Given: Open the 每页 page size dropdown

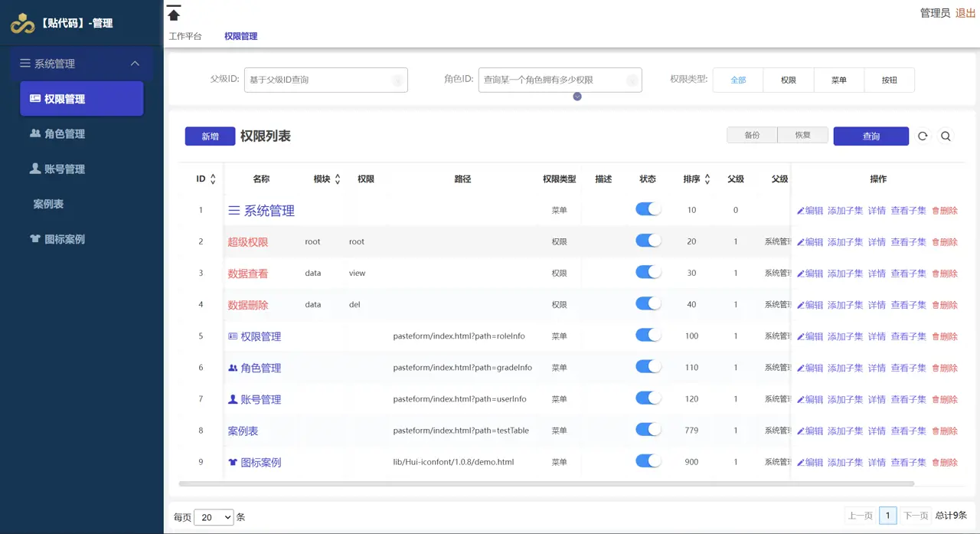Looking at the screenshot, I should pos(214,517).
